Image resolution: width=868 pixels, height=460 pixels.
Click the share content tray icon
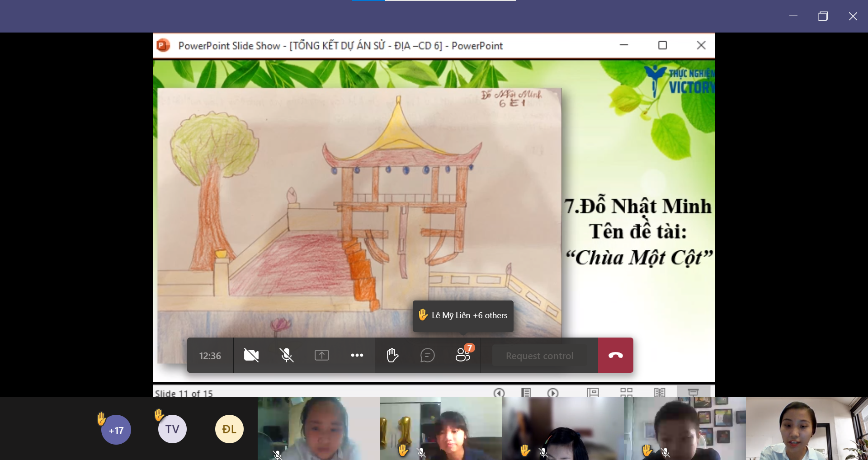[322, 356]
